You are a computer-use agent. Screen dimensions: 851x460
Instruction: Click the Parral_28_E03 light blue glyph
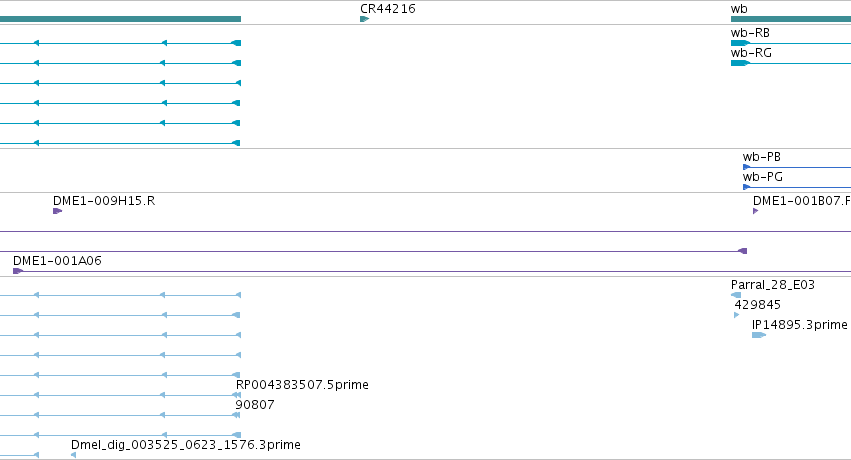click(x=736, y=295)
